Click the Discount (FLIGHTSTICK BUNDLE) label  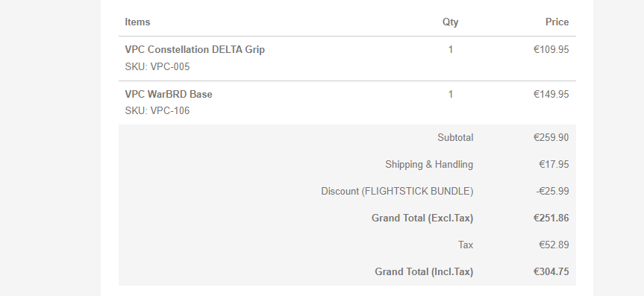pyautogui.click(x=397, y=192)
